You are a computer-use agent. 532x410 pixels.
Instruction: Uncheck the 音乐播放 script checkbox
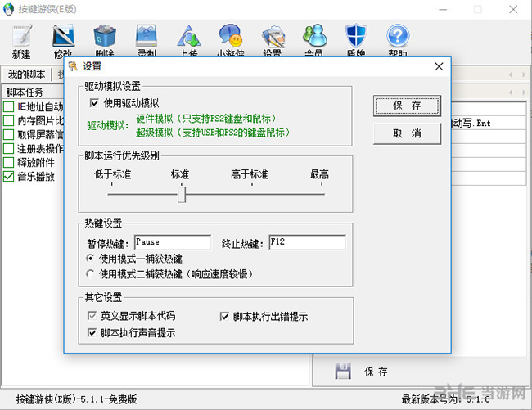[8, 176]
